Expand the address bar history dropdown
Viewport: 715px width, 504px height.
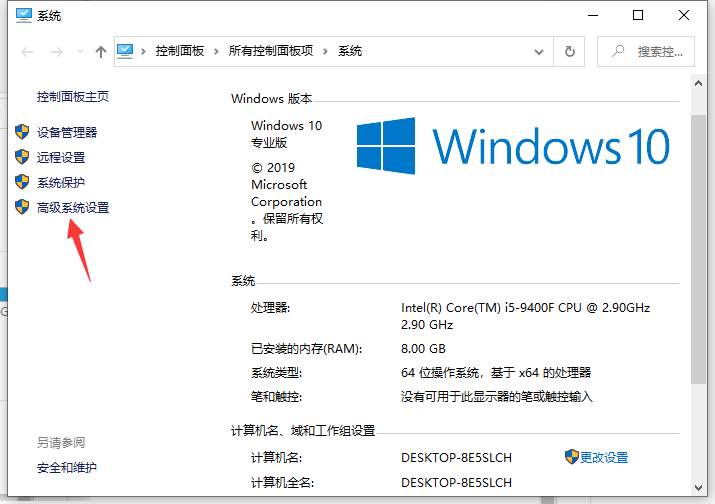(x=540, y=51)
